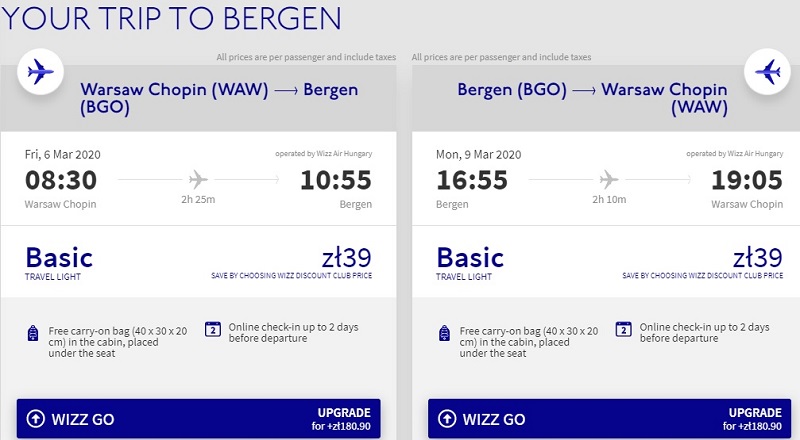Click the up-arrow icon beside left WIZZ GO
The height and width of the screenshot is (440, 800).
pos(36,419)
